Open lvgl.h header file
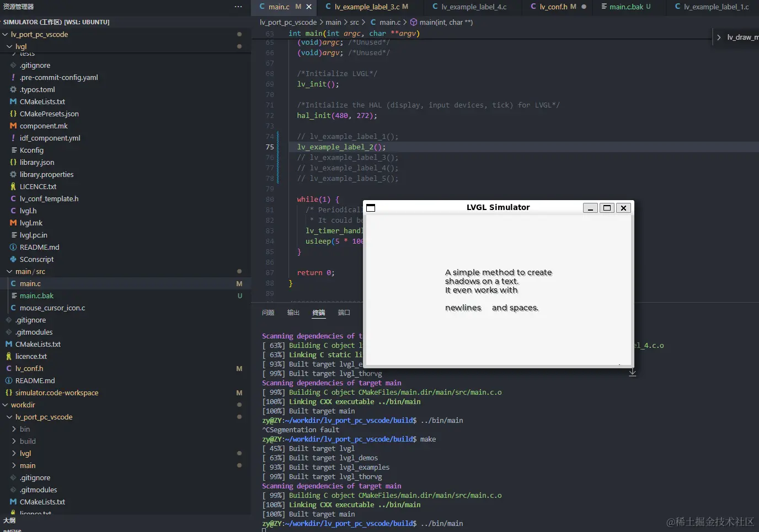 28,211
